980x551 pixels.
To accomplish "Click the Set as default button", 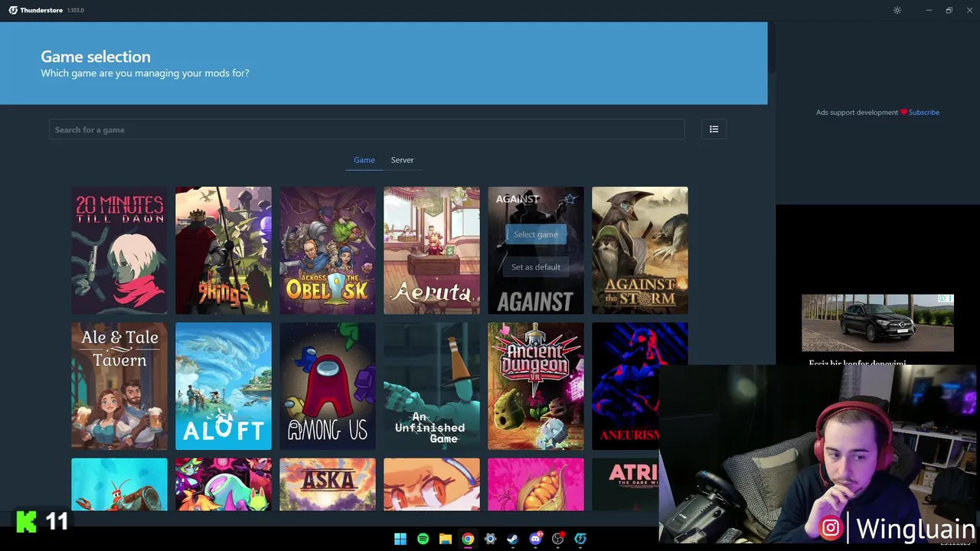I will (x=536, y=267).
